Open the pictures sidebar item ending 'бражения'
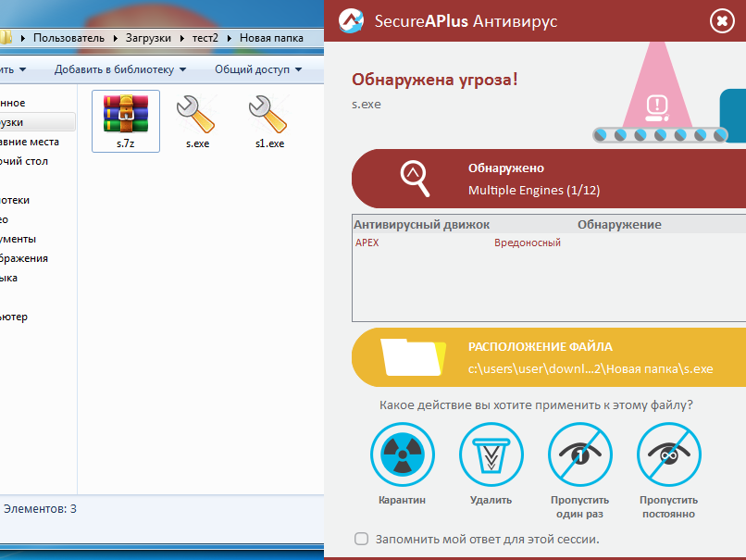 click(x=24, y=258)
